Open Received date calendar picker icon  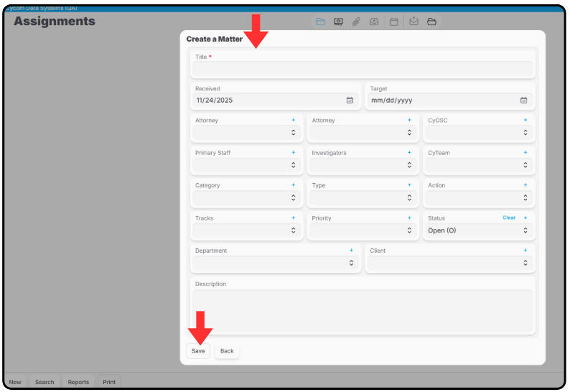click(x=350, y=101)
